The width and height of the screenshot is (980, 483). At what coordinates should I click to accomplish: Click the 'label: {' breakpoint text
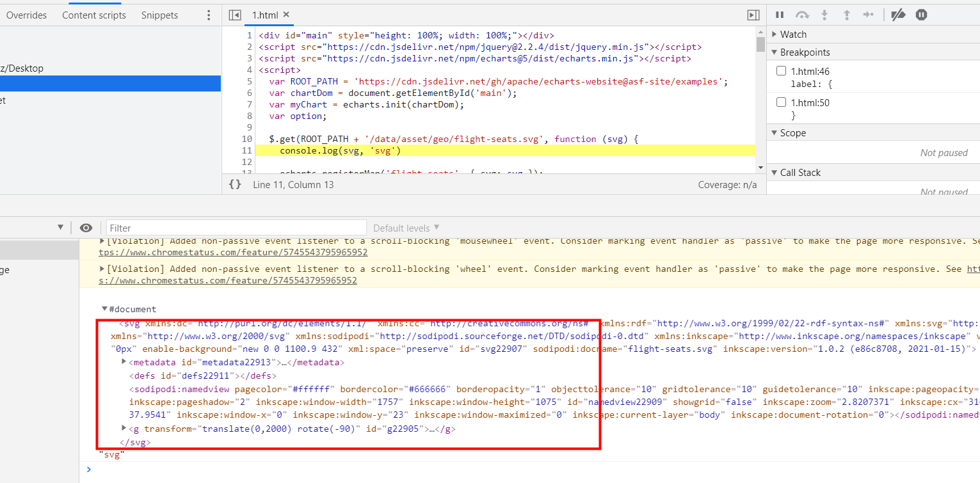coord(812,84)
